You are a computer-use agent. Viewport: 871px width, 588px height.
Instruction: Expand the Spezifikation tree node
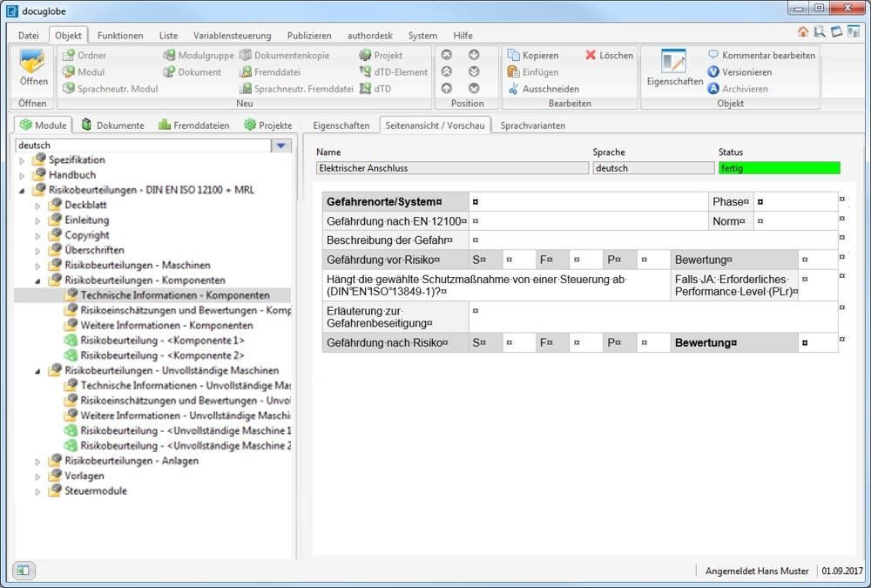point(23,160)
